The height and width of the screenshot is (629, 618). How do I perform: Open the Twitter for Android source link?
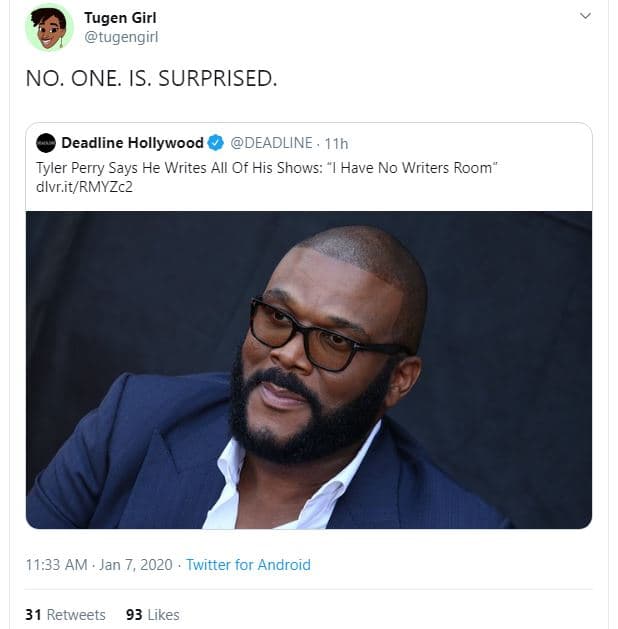coord(248,565)
